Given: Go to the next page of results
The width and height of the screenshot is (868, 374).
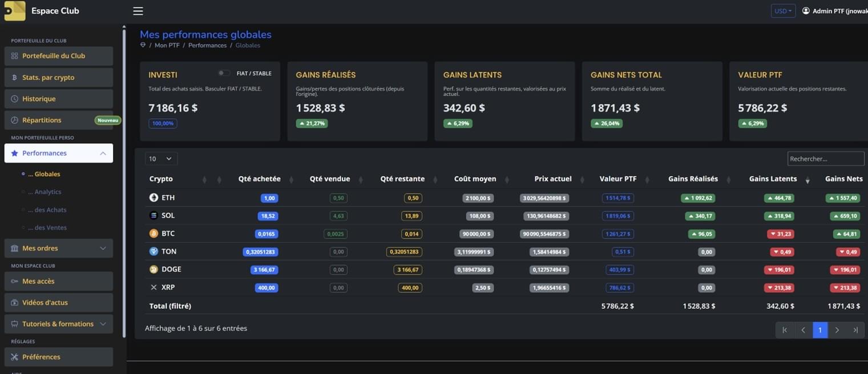Looking at the screenshot, I should point(837,330).
